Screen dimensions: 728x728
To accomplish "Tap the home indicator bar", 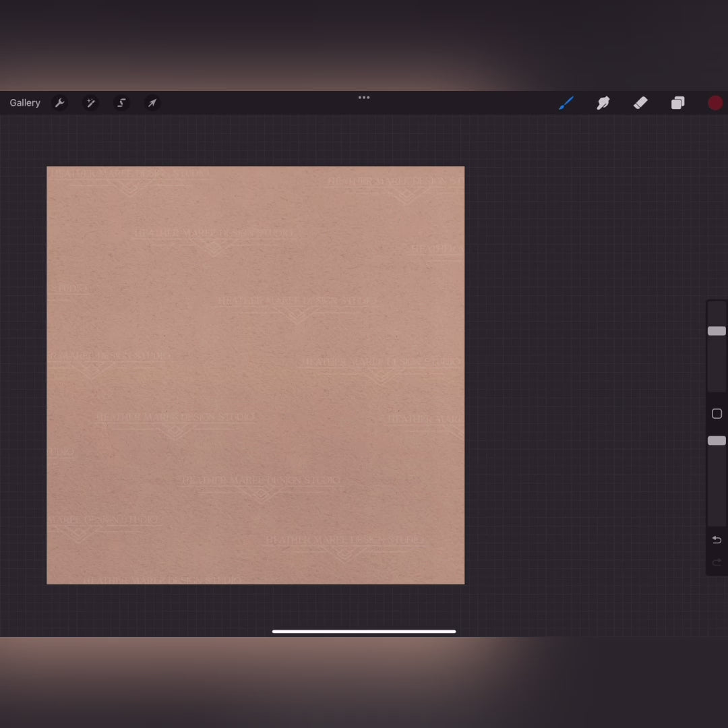I will pyautogui.click(x=364, y=632).
